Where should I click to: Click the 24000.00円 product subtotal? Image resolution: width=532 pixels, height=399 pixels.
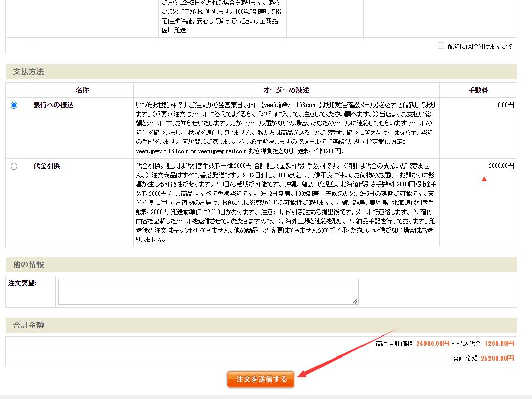coord(433,344)
